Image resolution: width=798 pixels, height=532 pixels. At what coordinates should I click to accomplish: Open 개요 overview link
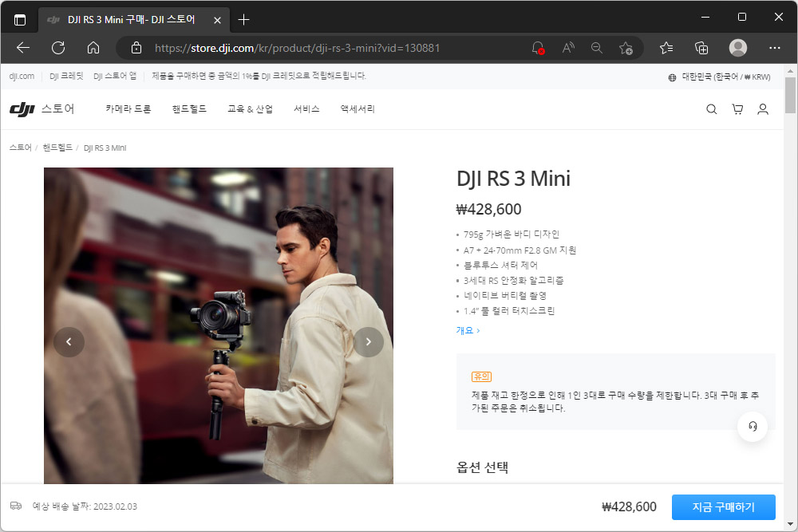click(x=468, y=330)
